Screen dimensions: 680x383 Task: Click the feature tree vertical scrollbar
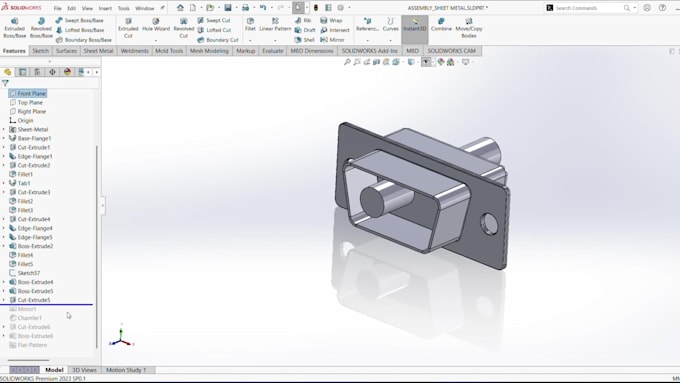(x=96, y=246)
